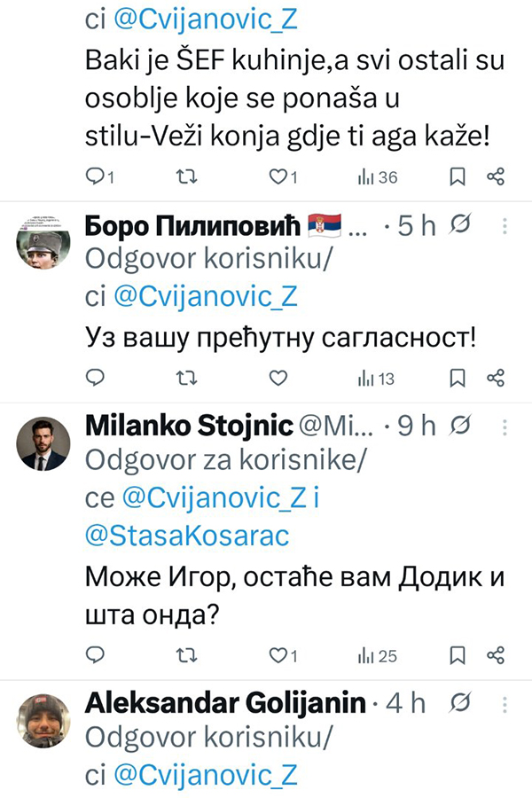The height and width of the screenshot is (798, 532).
Task: Retweet the Baki je ŠEF kuhinje tweet
Action: (187, 177)
